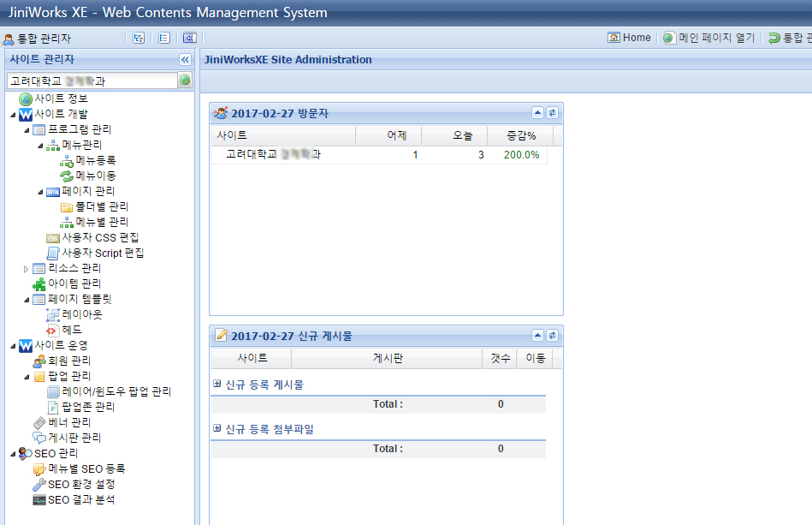Refresh the 신규 게시물 panel
812x525 pixels.
[x=552, y=335]
